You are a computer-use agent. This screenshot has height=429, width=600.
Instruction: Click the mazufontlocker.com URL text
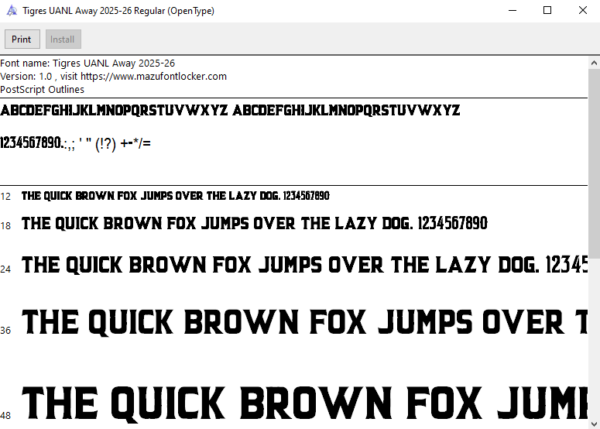point(153,76)
